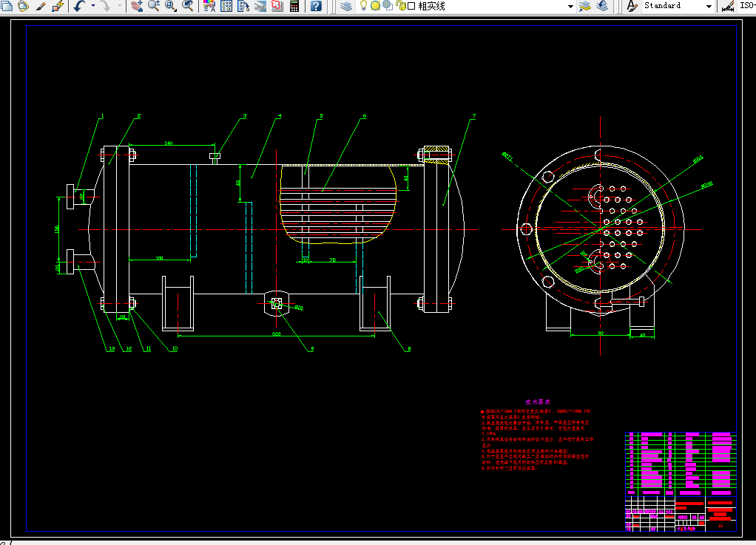Open the DesignCenter icon
756x545 pixels.
[226, 6]
